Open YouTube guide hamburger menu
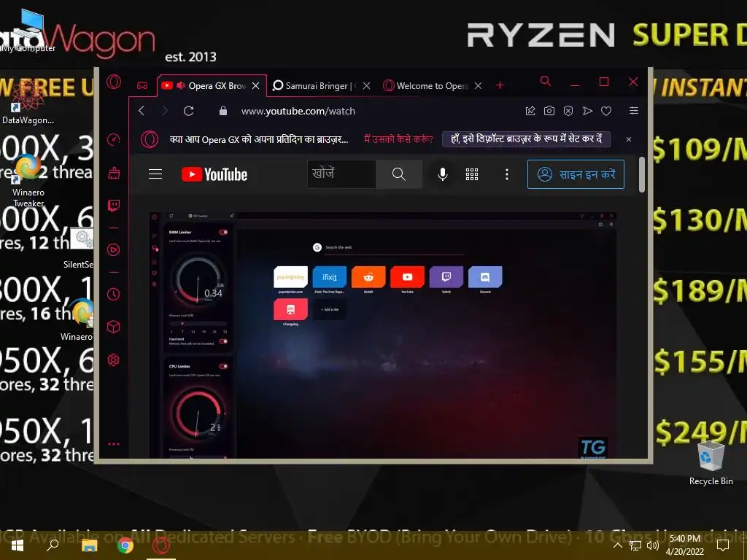The height and width of the screenshot is (560, 747). 155,174
